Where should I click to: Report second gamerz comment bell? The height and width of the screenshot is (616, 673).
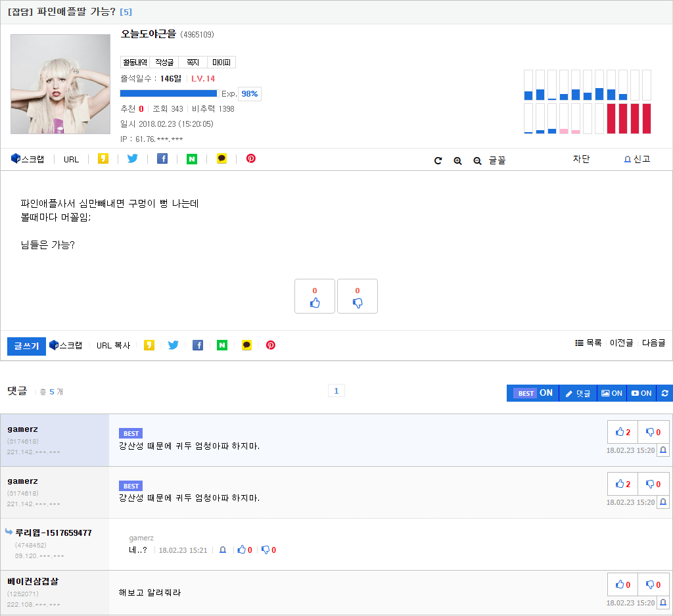(x=663, y=502)
